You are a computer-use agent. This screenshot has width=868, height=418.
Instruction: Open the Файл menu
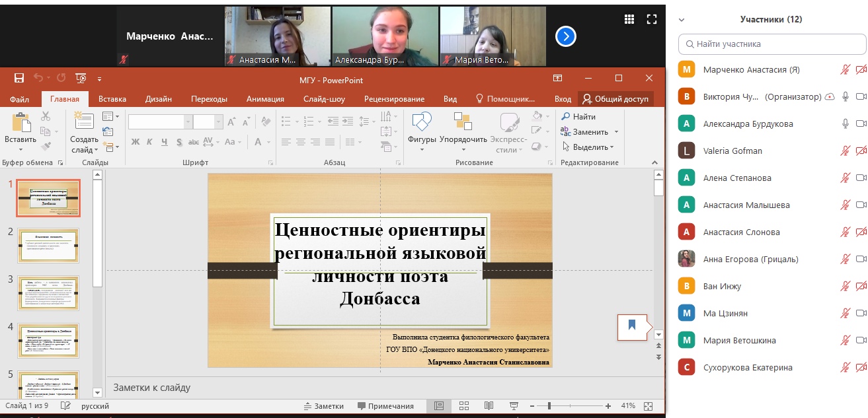click(x=20, y=99)
